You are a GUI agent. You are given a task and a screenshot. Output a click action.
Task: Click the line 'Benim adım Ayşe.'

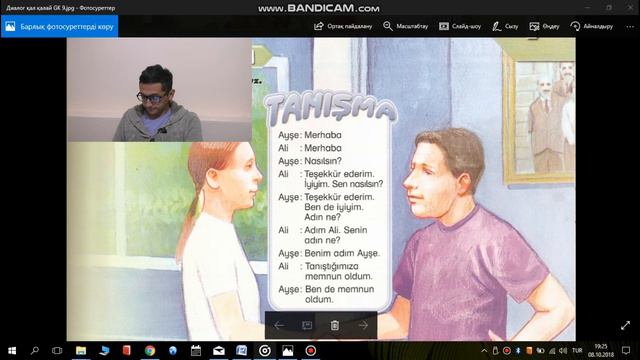click(x=342, y=253)
